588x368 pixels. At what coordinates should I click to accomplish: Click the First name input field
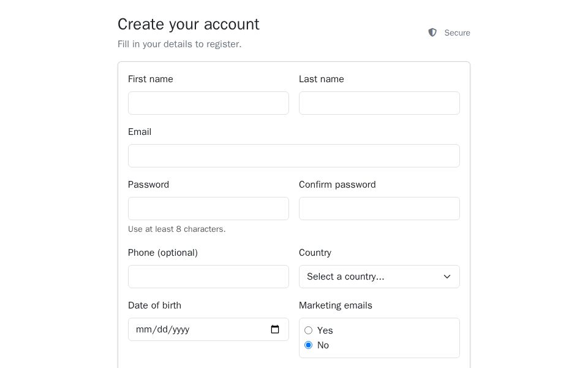pos(208,103)
